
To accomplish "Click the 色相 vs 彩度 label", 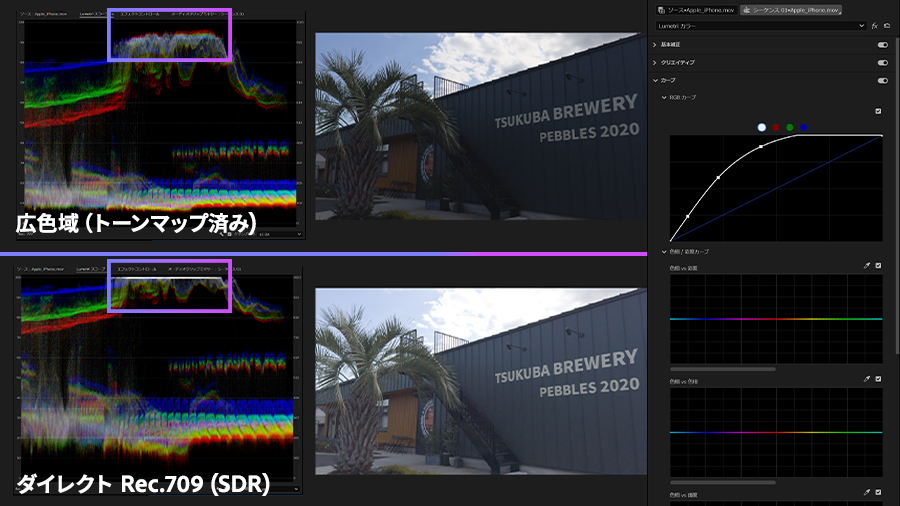I will coord(683,268).
